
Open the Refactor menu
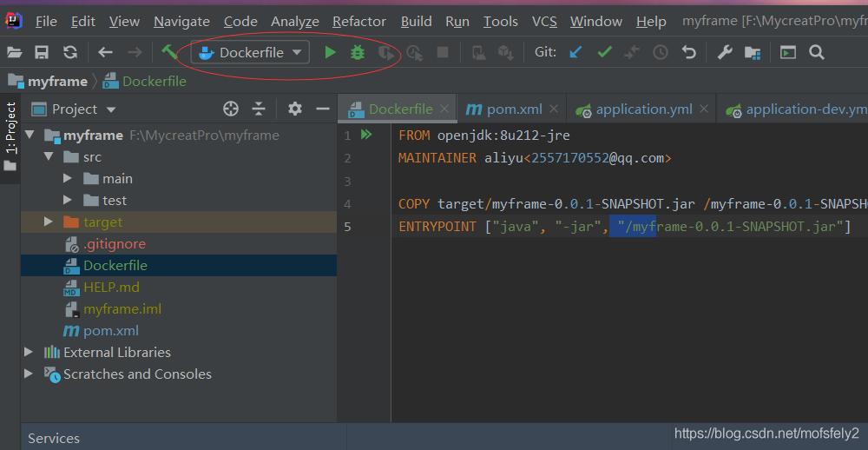coord(358,21)
